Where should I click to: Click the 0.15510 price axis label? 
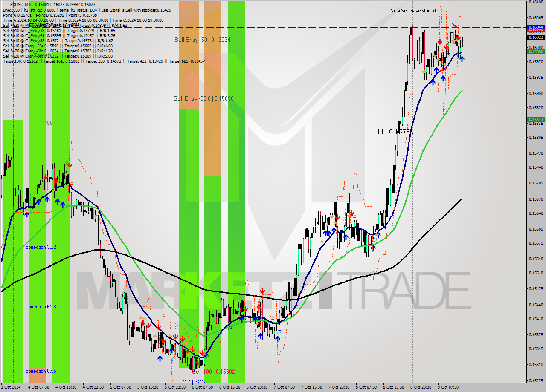tap(536, 273)
